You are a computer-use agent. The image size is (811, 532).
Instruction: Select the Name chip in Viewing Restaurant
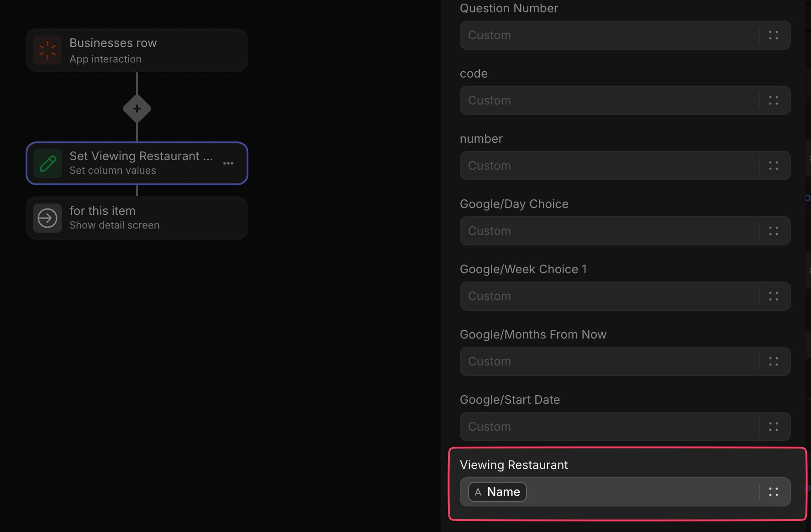click(x=497, y=492)
